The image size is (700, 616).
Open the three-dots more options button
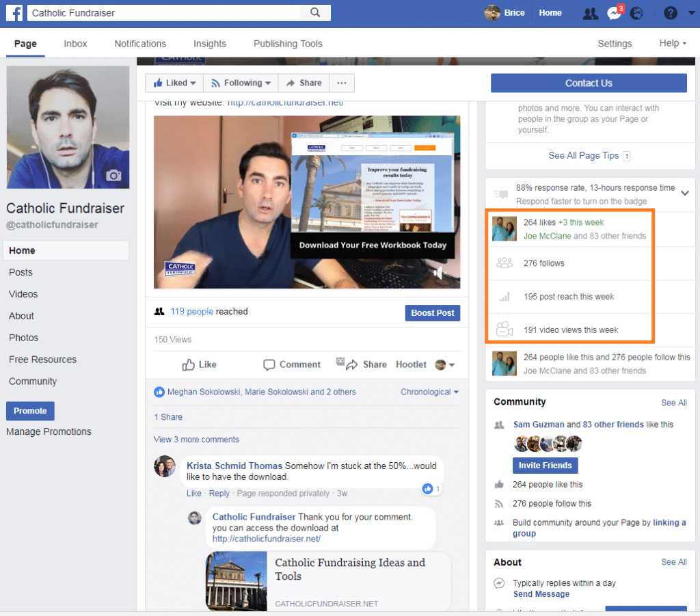[342, 83]
